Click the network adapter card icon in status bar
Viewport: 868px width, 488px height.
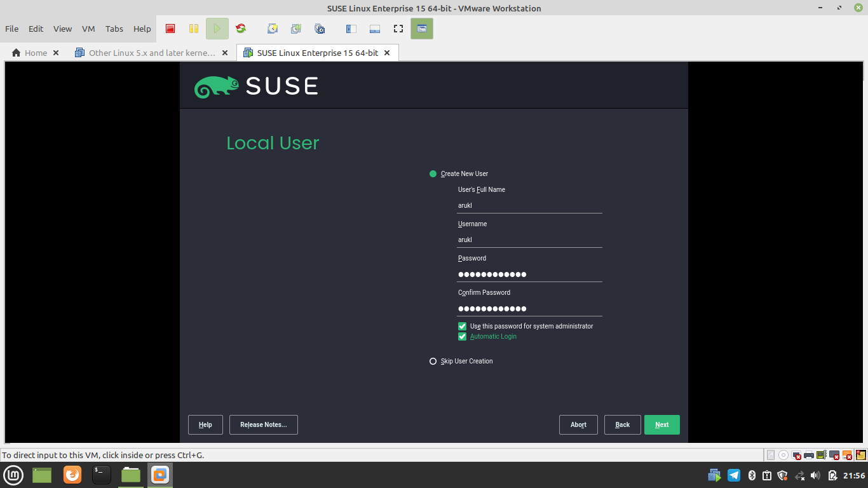(822, 455)
